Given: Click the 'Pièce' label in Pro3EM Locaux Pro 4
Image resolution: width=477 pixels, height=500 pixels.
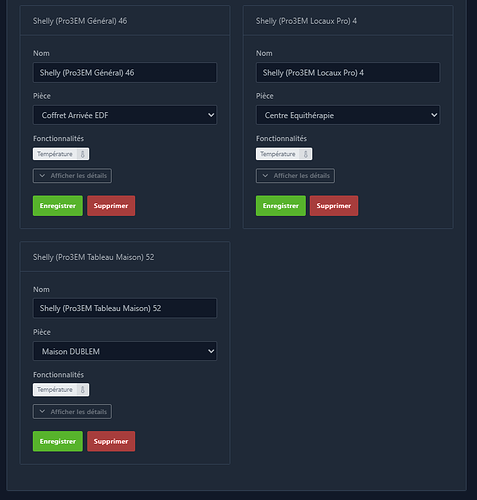Looking at the screenshot, I should point(265,96).
